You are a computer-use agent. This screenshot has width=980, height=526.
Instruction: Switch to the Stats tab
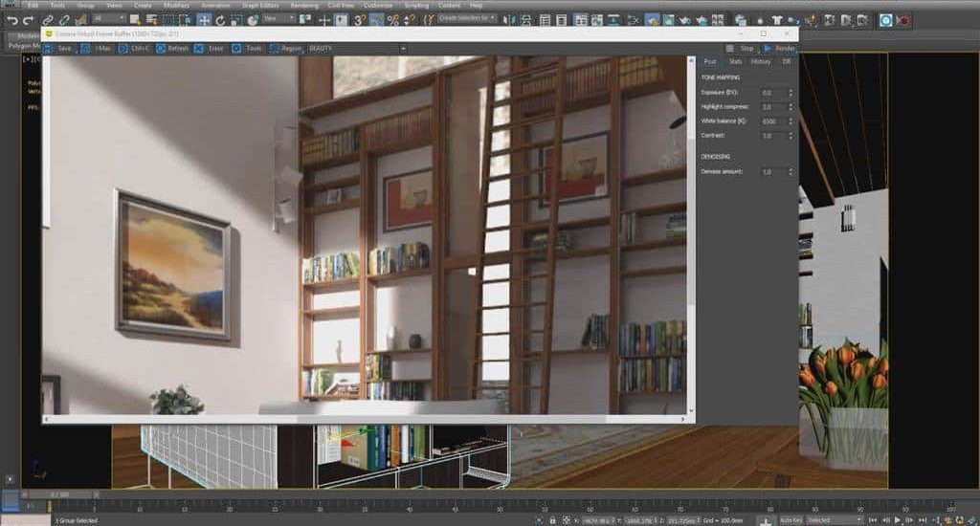pos(735,61)
